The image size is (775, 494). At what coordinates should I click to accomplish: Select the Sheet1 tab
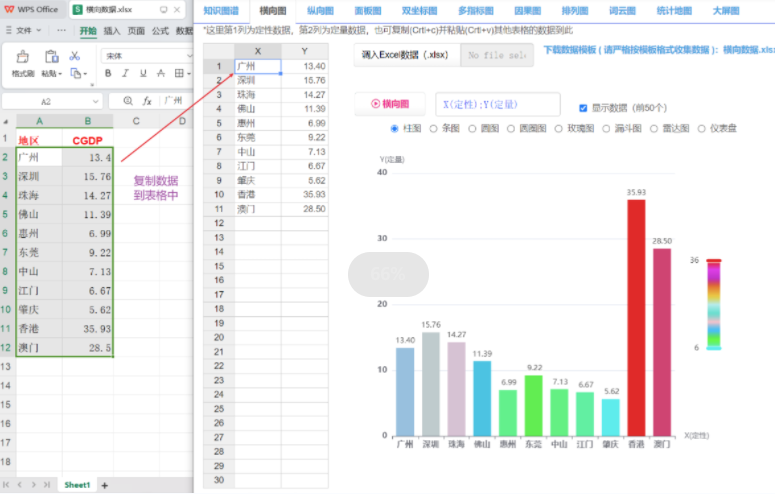point(77,485)
